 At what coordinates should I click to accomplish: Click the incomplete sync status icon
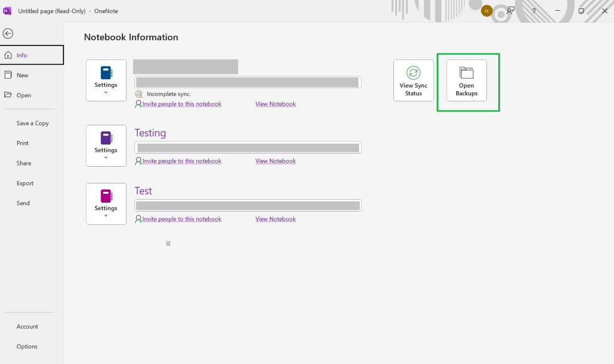(139, 94)
